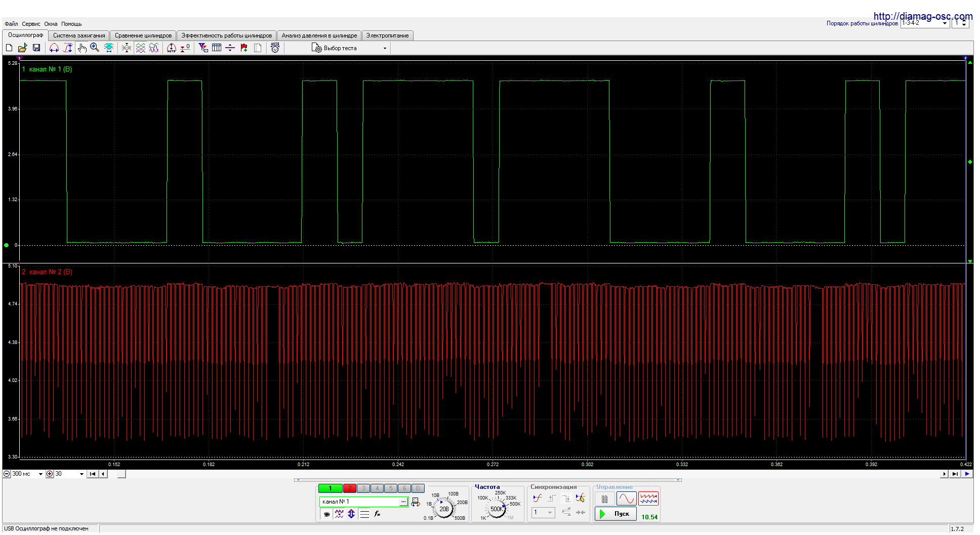
Task: Click the purple divider line icon
Action: click(x=230, y=48)
